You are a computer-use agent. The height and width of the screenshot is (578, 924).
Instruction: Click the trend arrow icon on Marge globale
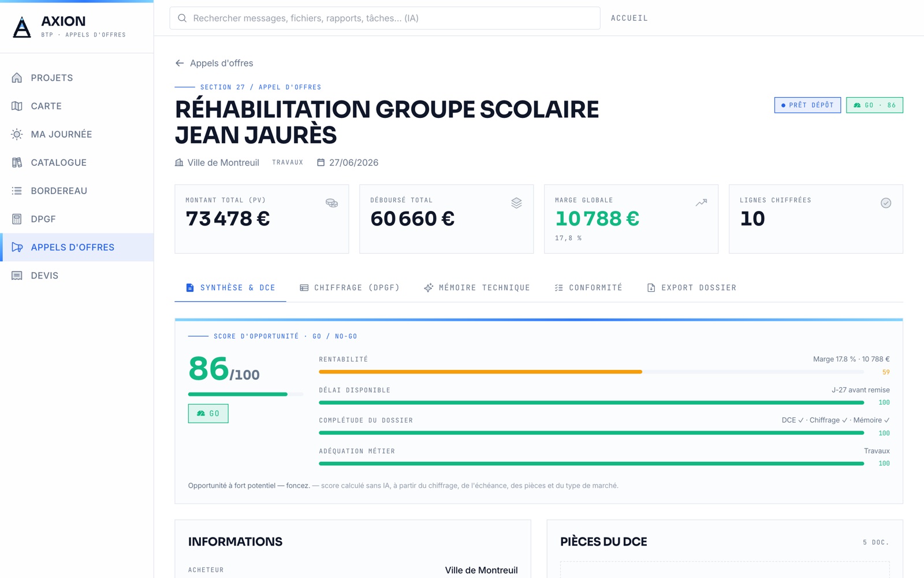[701, 203]
